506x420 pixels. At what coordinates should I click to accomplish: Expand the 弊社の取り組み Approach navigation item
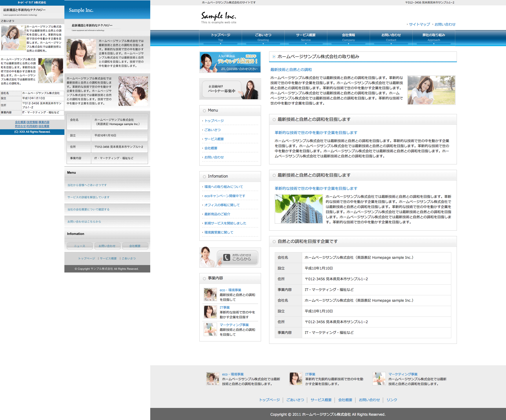434,37
